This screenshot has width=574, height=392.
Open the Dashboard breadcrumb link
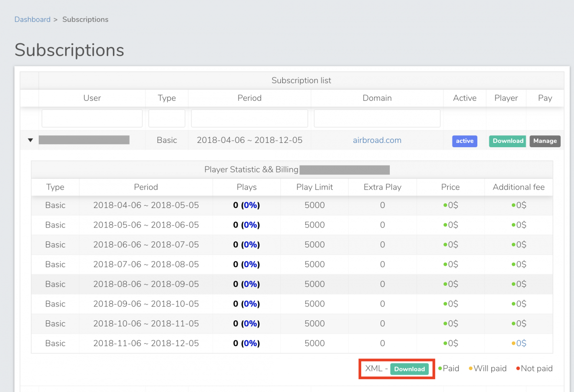click(32, 20)
